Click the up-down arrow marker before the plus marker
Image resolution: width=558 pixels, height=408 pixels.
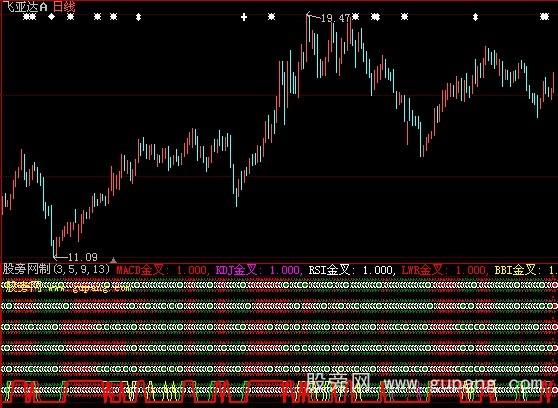(x=138, y=17)
